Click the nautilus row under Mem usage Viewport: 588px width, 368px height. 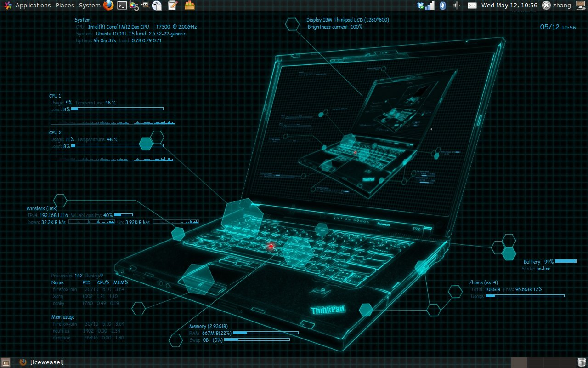(x=86, y=331)
